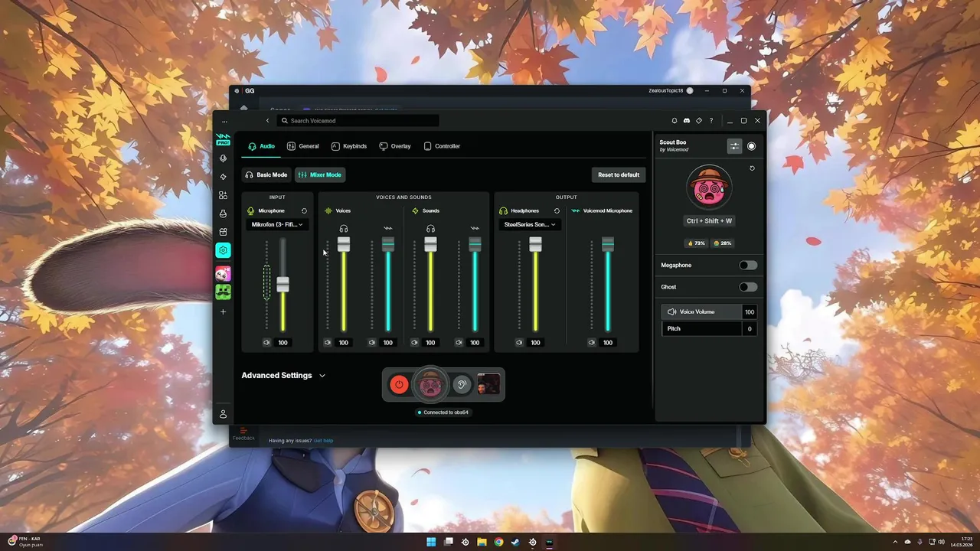Open Scout Boo voice settings sliders icon

click(x=734, y=146)
